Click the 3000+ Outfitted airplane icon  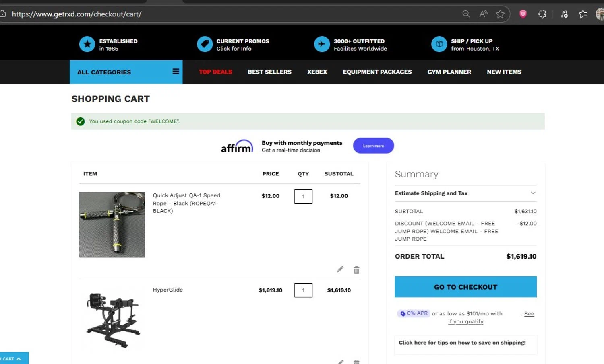[x=322, y=44]
